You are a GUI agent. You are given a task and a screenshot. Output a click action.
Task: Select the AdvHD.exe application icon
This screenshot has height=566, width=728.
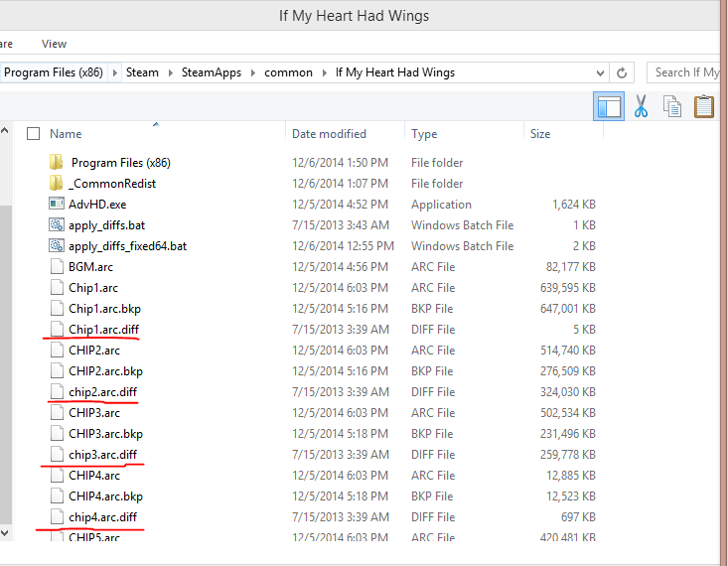(x=57, y=204)
